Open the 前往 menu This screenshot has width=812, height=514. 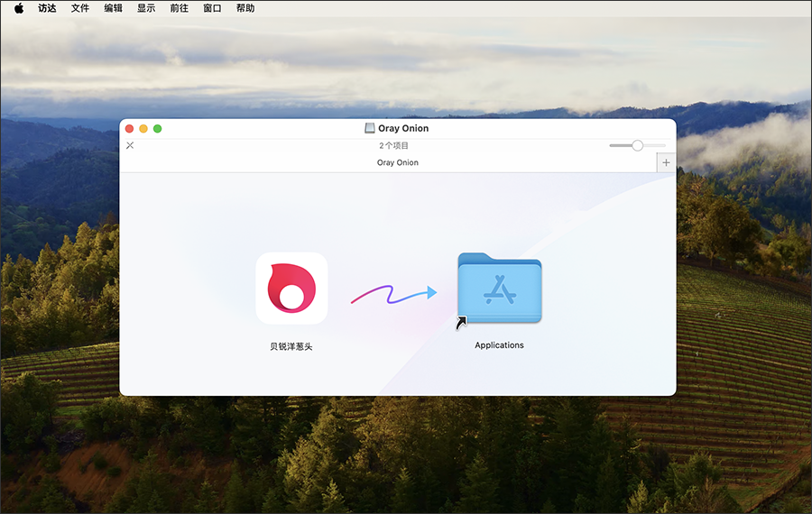pos(180,8)
